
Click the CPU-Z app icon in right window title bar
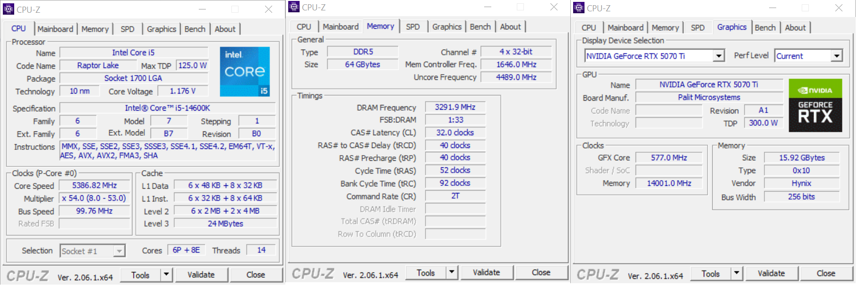click(x=579, y=8)
